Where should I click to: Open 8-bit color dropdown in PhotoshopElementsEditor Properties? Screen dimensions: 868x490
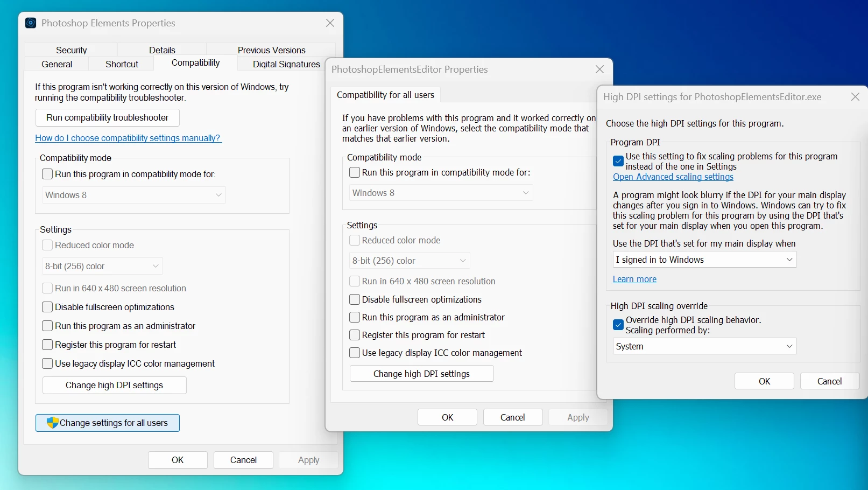[410, 261]
